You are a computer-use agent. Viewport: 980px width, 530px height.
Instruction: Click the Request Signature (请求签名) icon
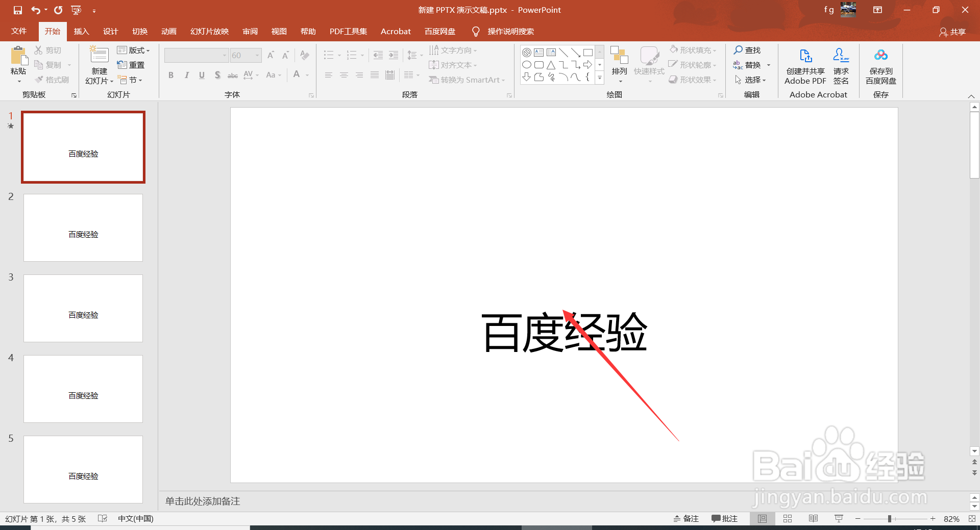pyautogui.click(x=841, y=55)
